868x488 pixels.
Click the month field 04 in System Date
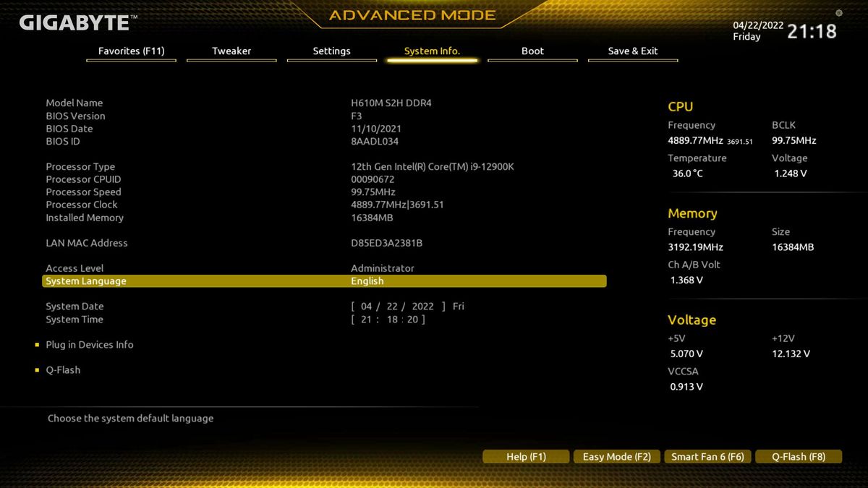(x=366, y=307)
